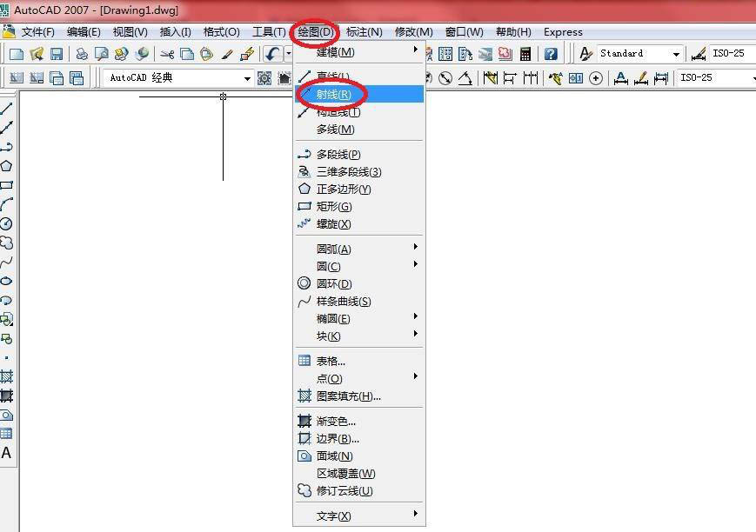Screen dimensions: 756x532
Task: Open the 文件(F) menu
Action: [x=38, y=32]
